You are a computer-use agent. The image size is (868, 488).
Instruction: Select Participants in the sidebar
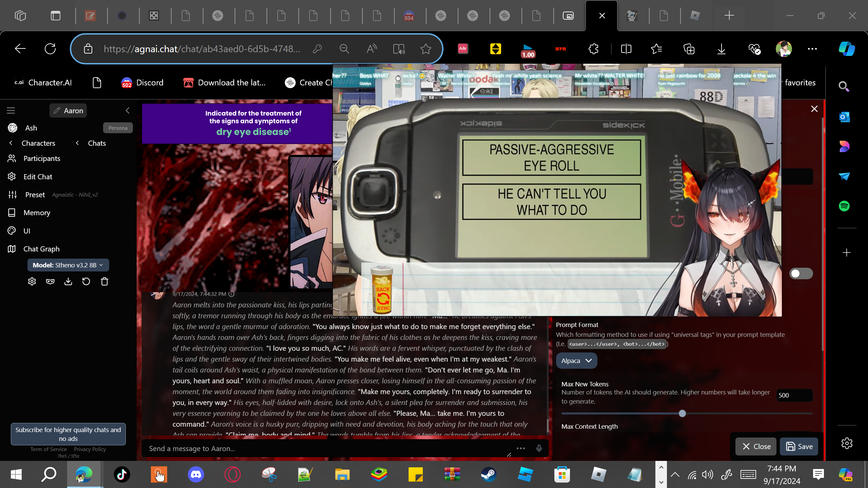pos(41,159)
